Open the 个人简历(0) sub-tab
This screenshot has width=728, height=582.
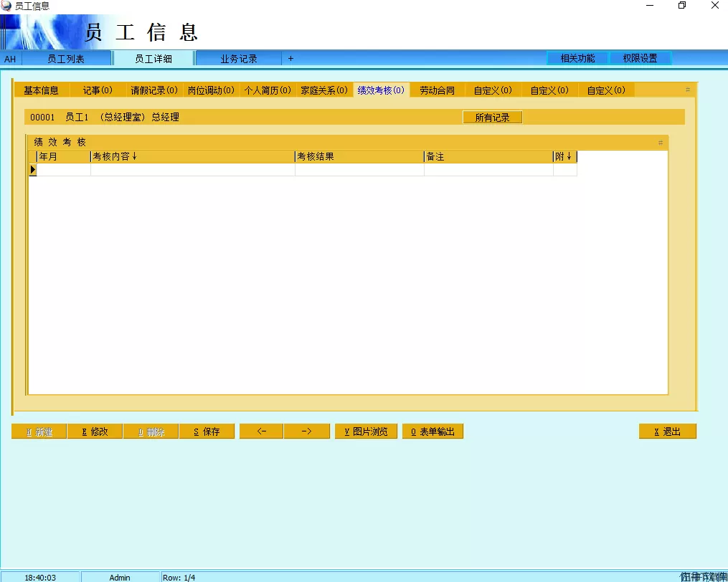[x=268, y=90]
